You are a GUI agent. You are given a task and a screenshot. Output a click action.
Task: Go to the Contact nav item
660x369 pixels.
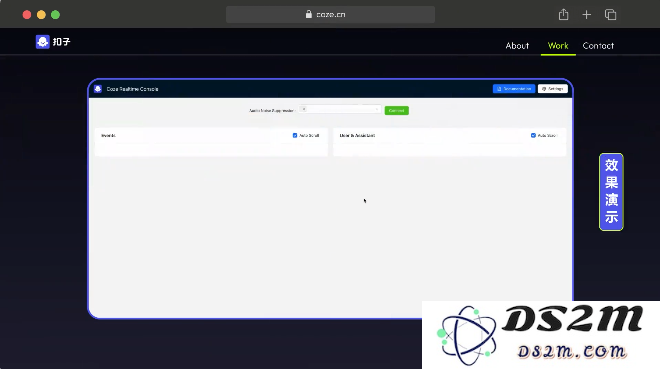point(598,45)
